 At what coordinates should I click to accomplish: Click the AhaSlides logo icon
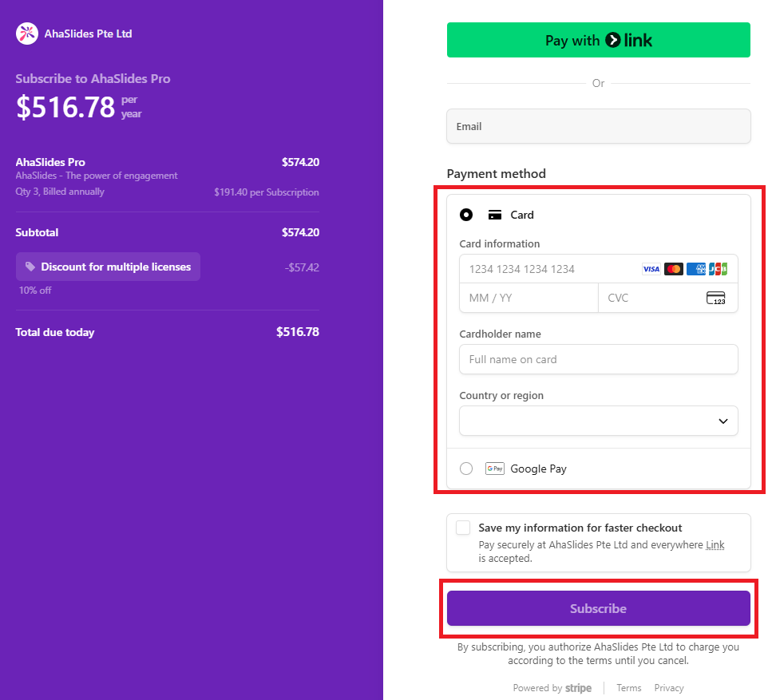click(27, 34)
